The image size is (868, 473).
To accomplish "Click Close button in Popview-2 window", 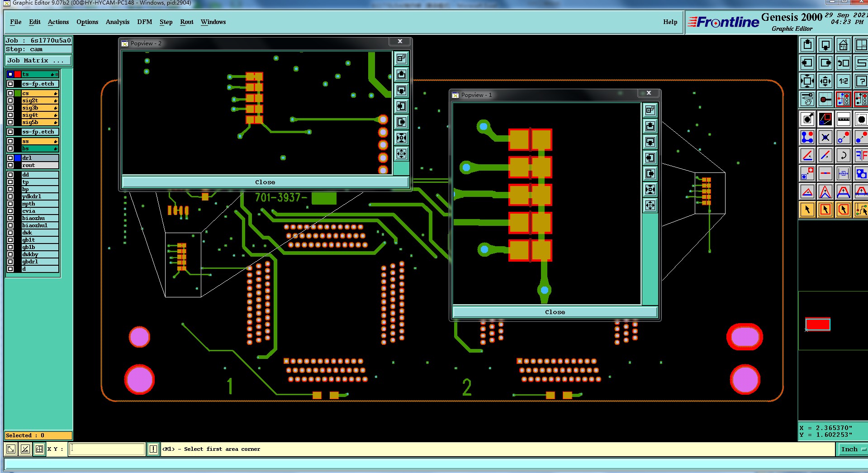I will 265,182.
